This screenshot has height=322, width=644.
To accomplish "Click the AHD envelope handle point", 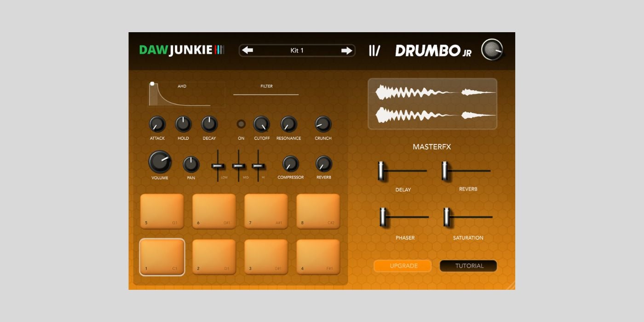I will [152, 84].
